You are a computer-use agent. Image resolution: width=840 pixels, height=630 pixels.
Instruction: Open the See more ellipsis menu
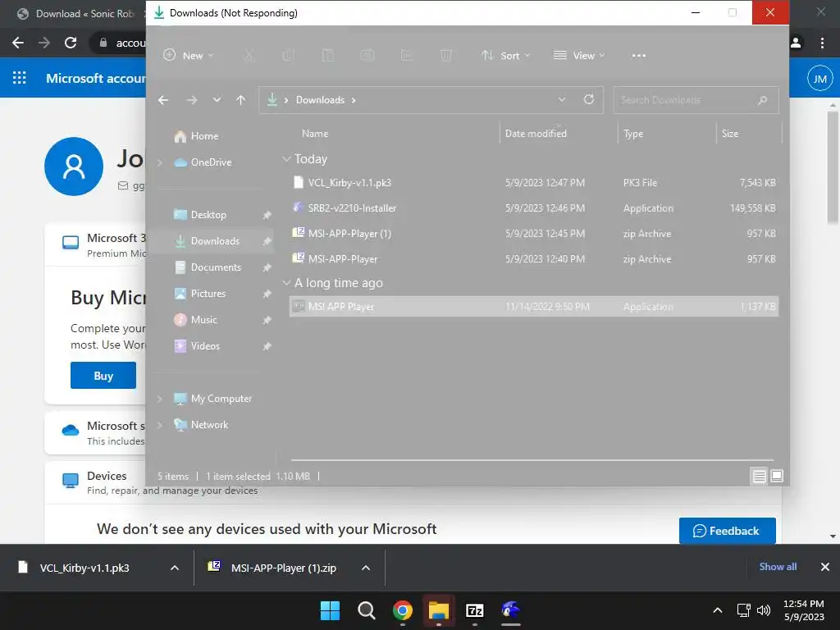point(638,56)
